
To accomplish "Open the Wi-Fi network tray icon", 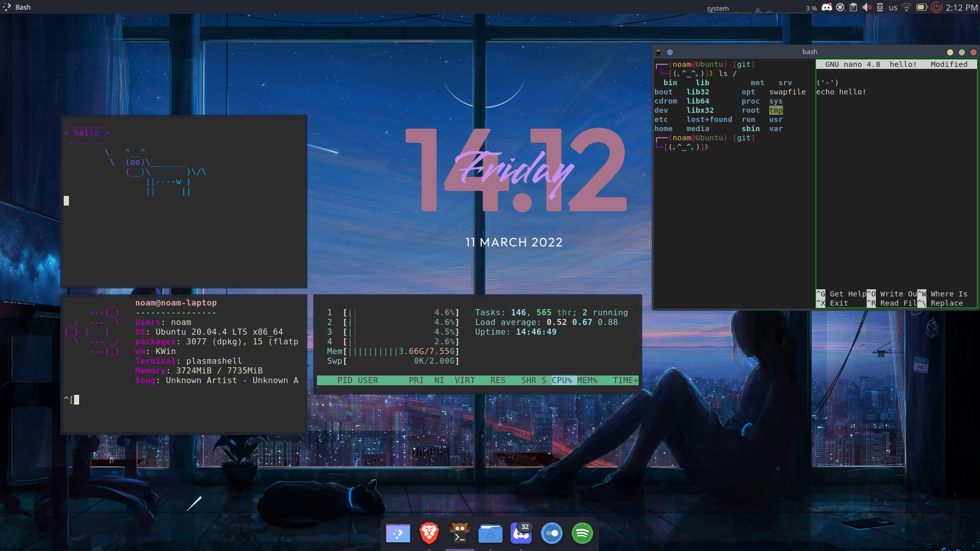I will pyautogui.click(x=906, y=7).
